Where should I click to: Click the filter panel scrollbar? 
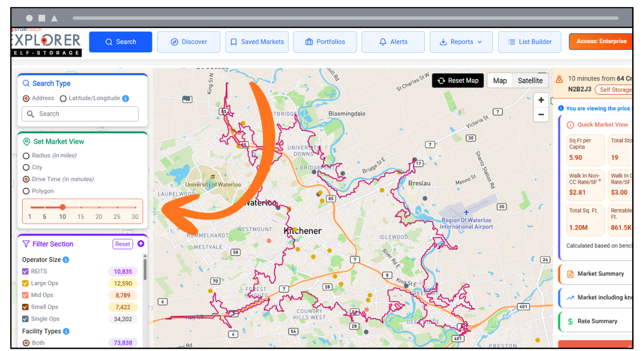145,270
